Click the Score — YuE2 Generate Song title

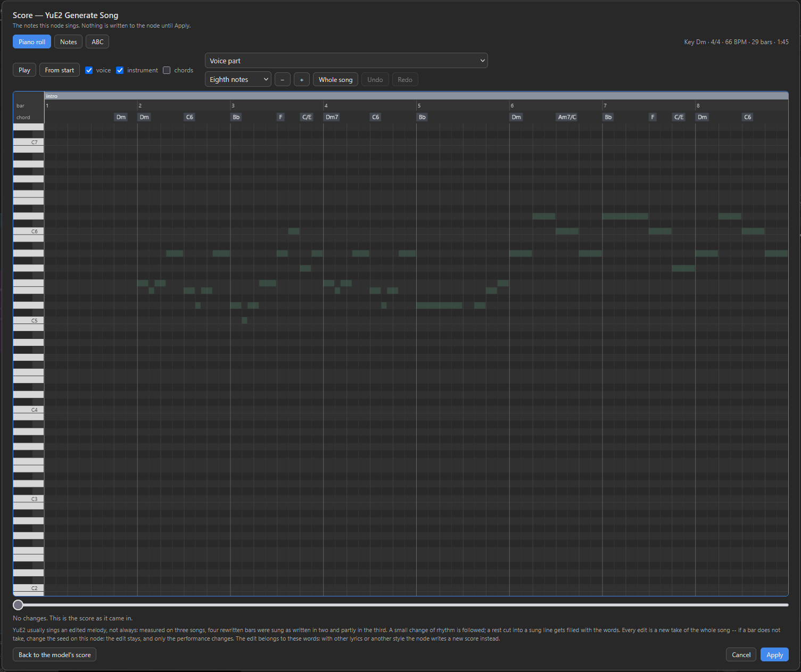click(65, 15)
